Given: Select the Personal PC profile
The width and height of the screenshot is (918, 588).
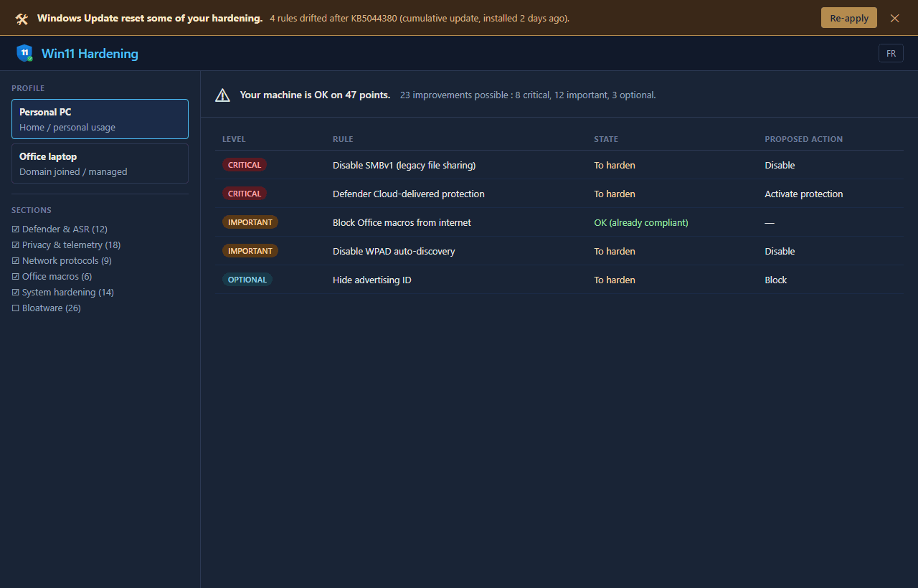Looking at the screenshot, I should (x=100, y=119).
